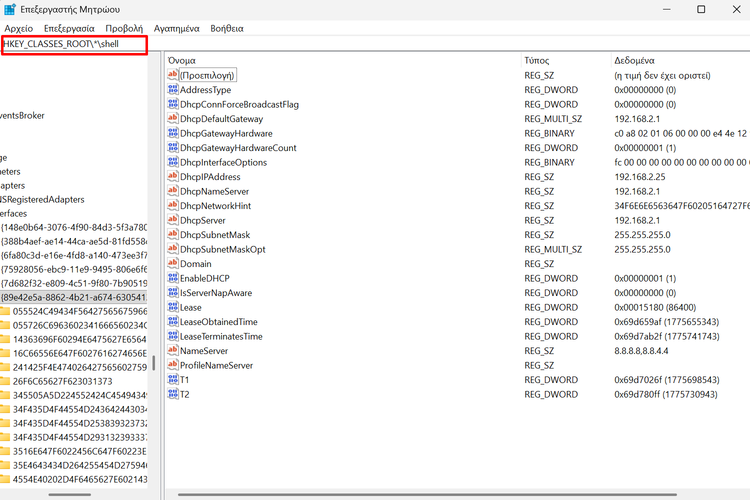
Task: Select the 16C66556E647F6027616274656E tree key
Action: [x=80, y=353]
